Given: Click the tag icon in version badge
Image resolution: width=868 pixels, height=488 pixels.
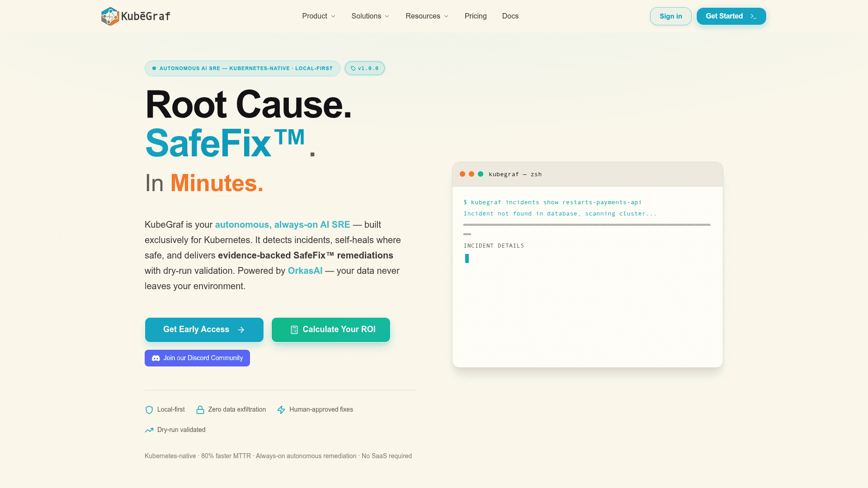Looking at the screenshot, I should pyautogui.click(x=353, y=69).
